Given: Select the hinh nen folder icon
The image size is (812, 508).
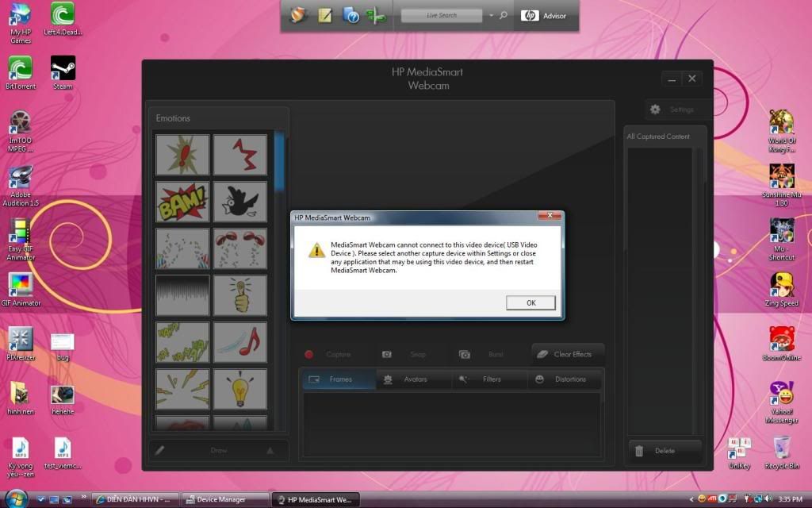Looking at the screenshot, I should coord(20,398).
